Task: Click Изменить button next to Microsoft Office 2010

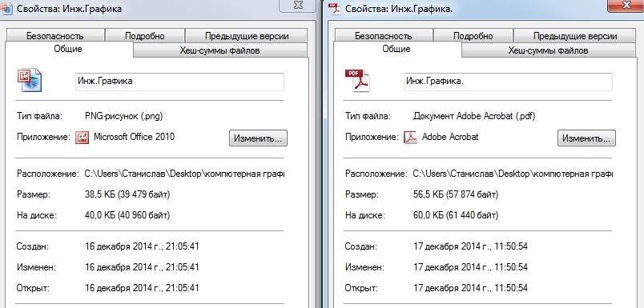Action: (x=258, y=138)
